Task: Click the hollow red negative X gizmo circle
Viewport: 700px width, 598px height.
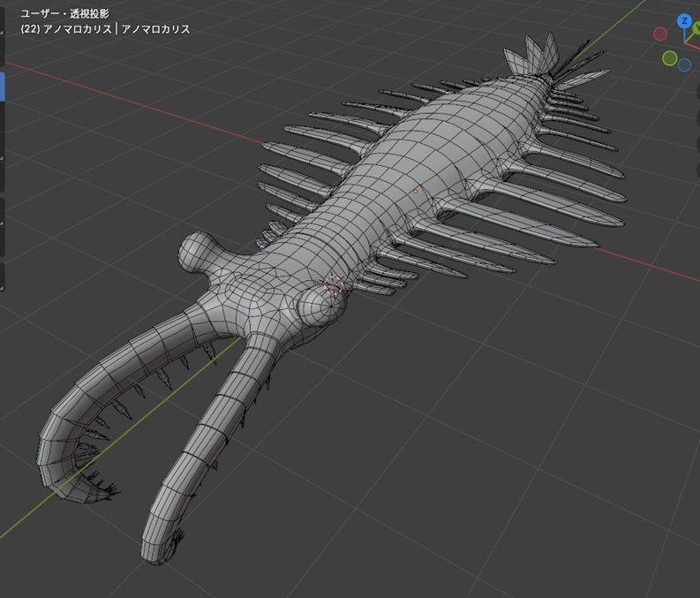Action: click(659, 34)
